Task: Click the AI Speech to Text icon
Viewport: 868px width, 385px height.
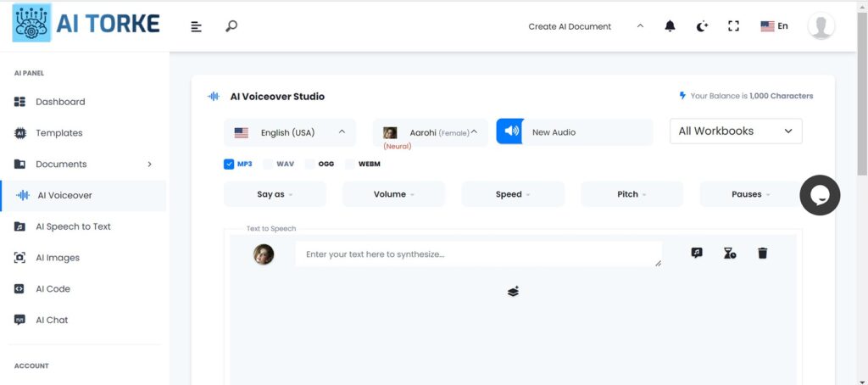Action: (x=19, y=226)
